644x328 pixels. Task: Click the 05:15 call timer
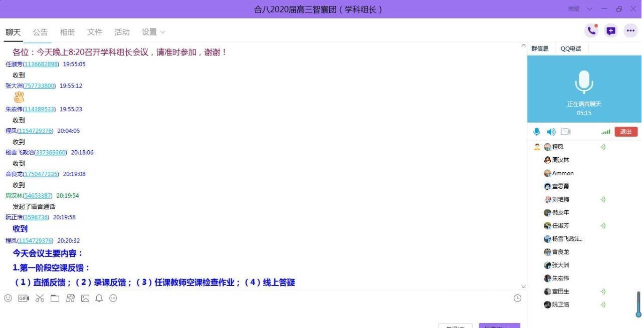click(584, 113)
